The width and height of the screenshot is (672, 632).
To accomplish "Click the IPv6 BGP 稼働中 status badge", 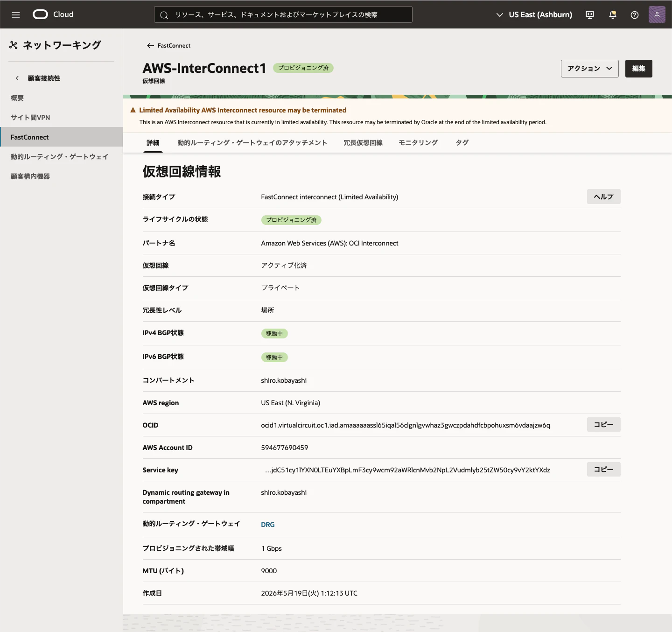I will pos(274,358).
